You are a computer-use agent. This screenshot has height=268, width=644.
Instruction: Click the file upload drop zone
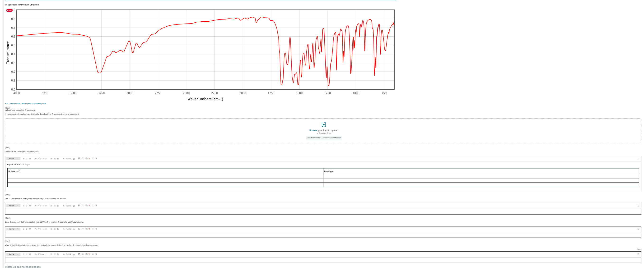click(323, 131)
